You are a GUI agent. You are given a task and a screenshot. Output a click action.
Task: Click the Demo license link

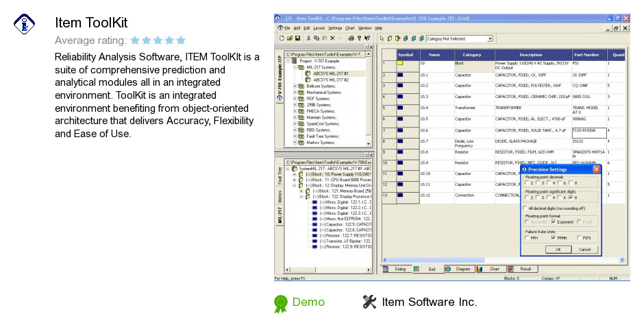coord(308,302)
